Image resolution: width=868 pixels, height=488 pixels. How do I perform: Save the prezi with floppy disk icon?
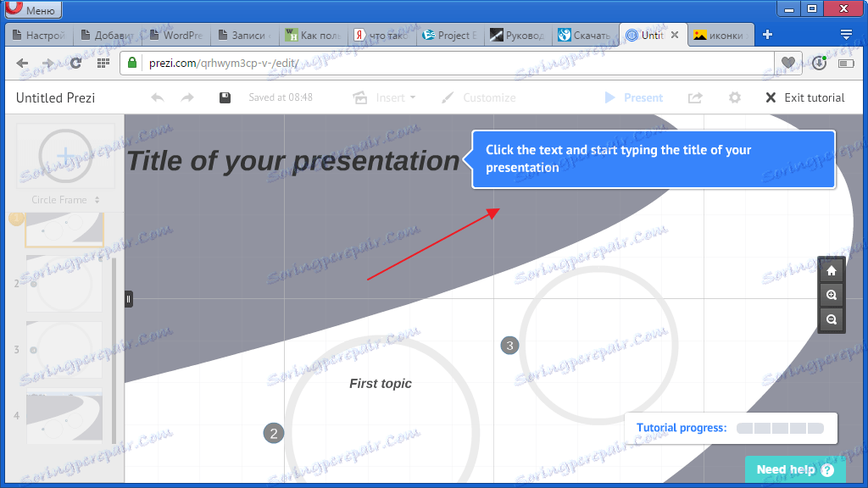tap(225, 98)
